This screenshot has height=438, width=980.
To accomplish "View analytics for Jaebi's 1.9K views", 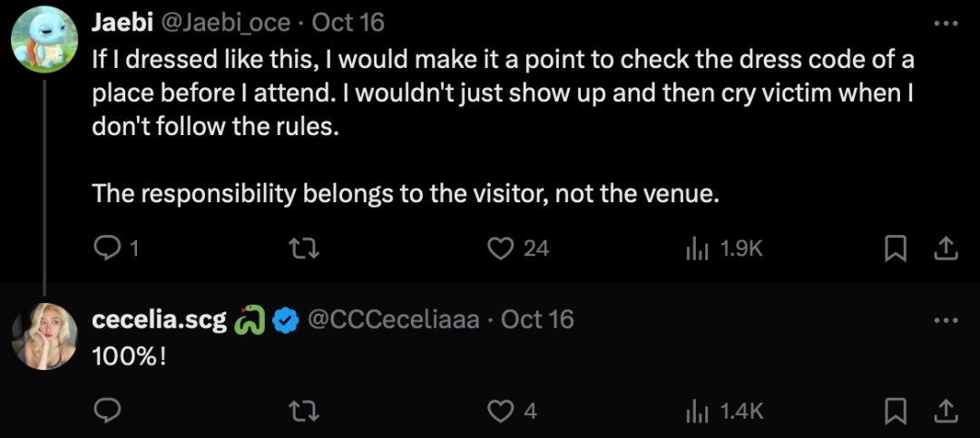I will tap(697, 248).
